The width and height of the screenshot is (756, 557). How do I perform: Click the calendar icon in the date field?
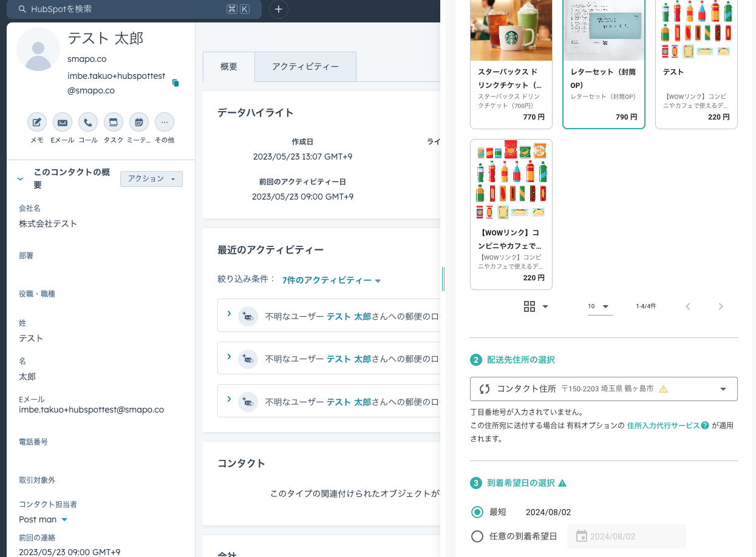point(582,536)
